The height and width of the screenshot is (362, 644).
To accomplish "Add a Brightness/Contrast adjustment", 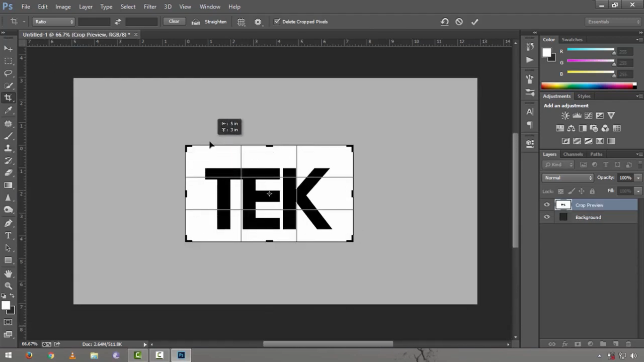I will click(x=566, y=115).
